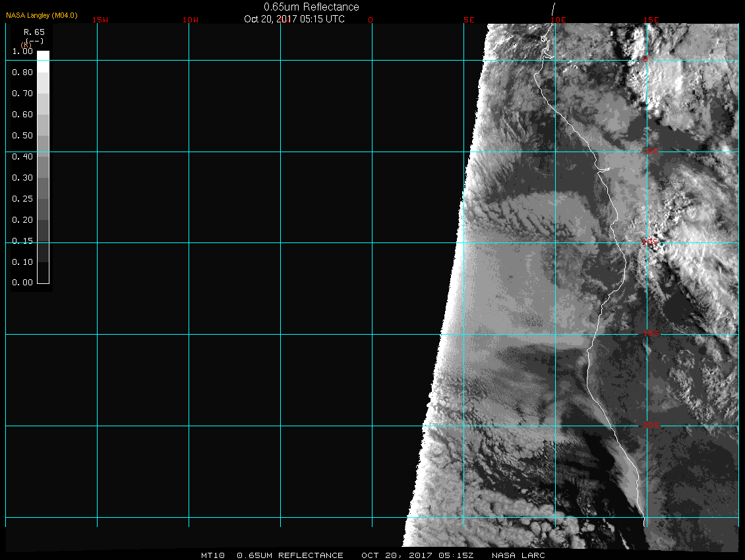Viewport: 745px width, 560px height.
Task: Click the 10E longitude label
Action: pyautogui.click(x=558, y=20)
